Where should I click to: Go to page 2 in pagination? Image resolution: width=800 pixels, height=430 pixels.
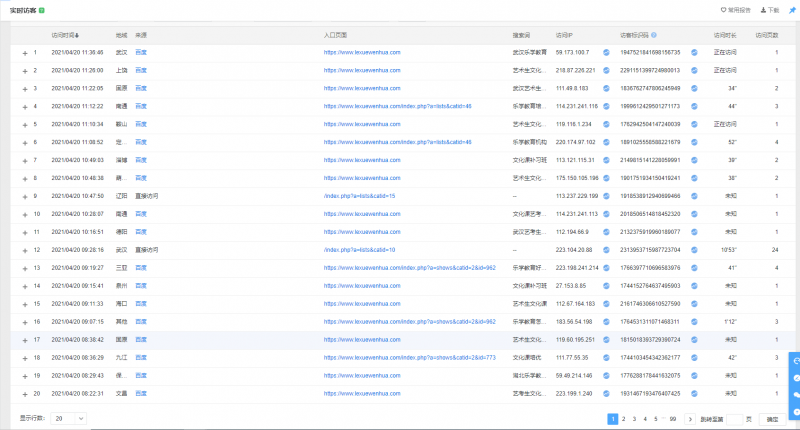623,418
